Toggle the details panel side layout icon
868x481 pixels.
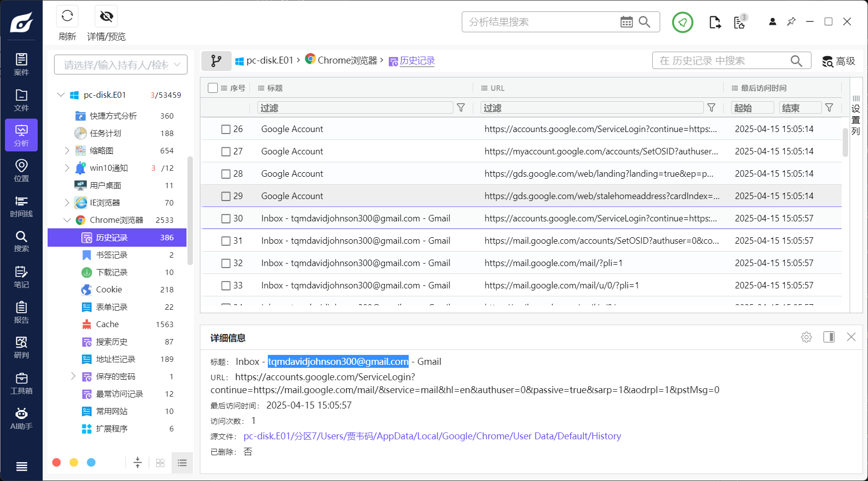(829, 337)
